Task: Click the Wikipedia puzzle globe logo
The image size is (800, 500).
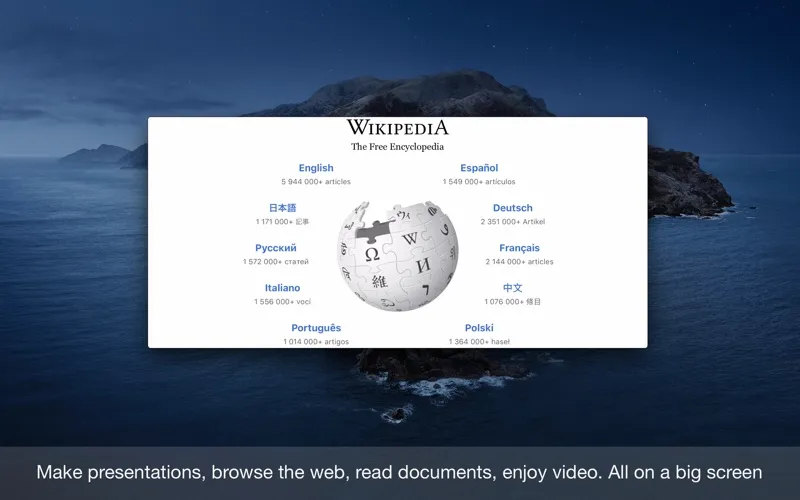Action: pyautogui.click(x=397, y=256)
